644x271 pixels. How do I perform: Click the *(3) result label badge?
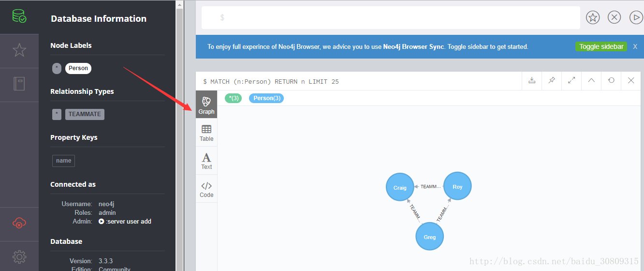234,98
